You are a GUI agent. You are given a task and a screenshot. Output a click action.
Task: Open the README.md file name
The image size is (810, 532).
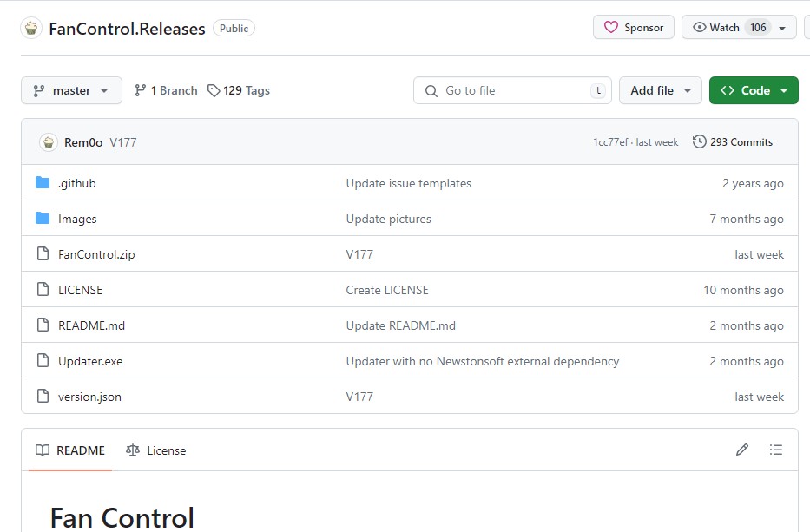[91, 325]
